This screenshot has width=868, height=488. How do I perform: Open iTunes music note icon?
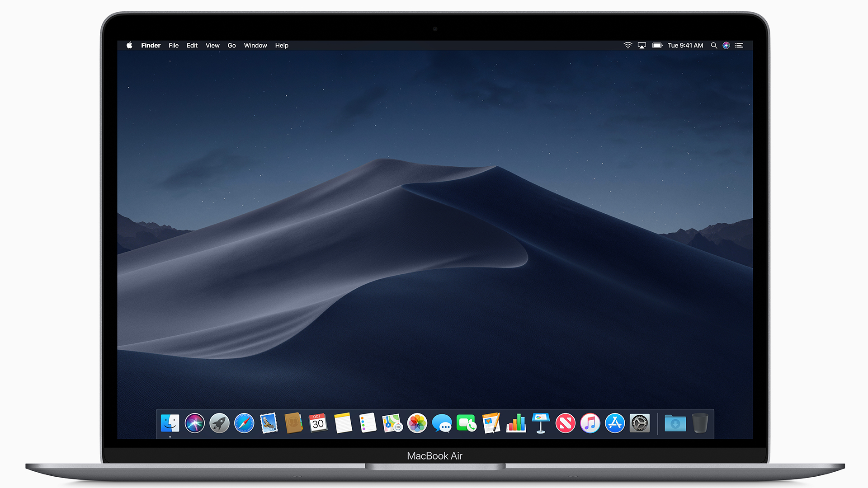click(x=590, y=423)
